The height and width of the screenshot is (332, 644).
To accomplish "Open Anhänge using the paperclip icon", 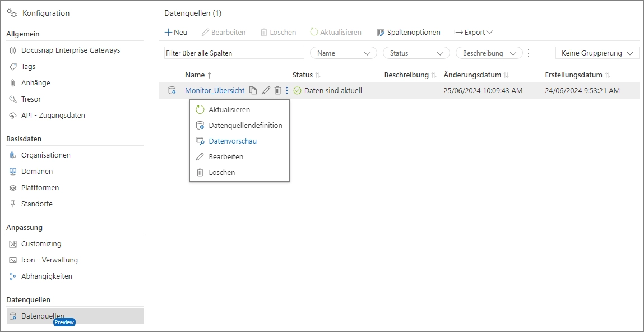I will coord(12,82).
